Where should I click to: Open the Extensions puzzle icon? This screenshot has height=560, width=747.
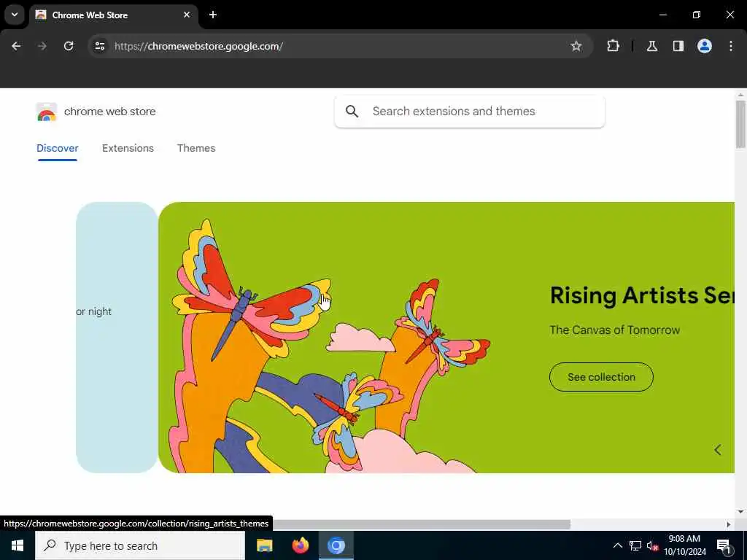click(x=613, y=46)
